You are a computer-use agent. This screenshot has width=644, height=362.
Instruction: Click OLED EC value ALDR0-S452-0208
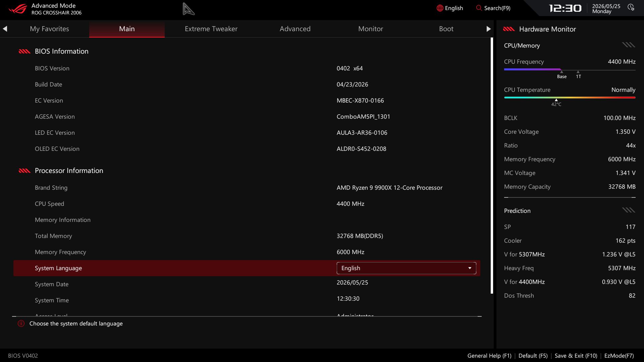pyautogui.click(x=361, y=149)
